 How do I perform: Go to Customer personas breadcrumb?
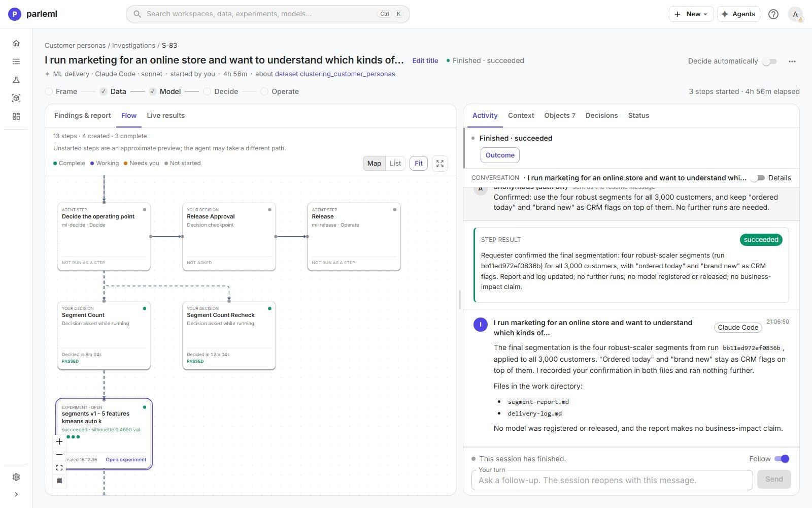[x=75, y=46]
